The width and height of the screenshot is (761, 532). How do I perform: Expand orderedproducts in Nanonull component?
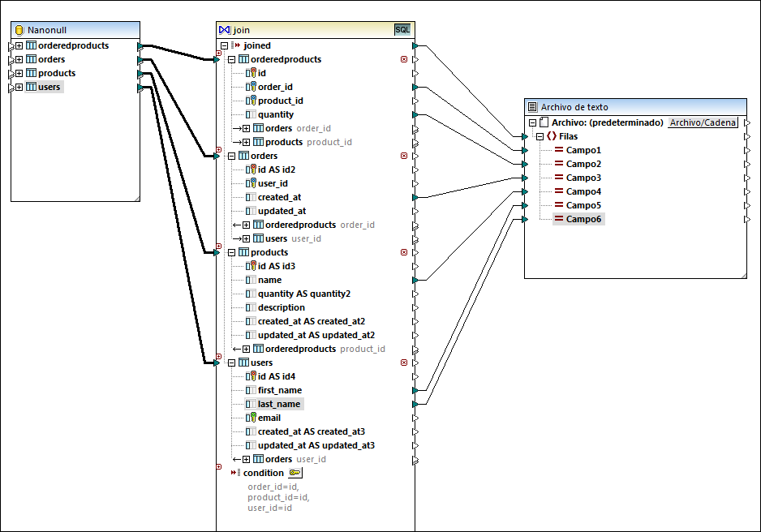(x=19, y=45)
